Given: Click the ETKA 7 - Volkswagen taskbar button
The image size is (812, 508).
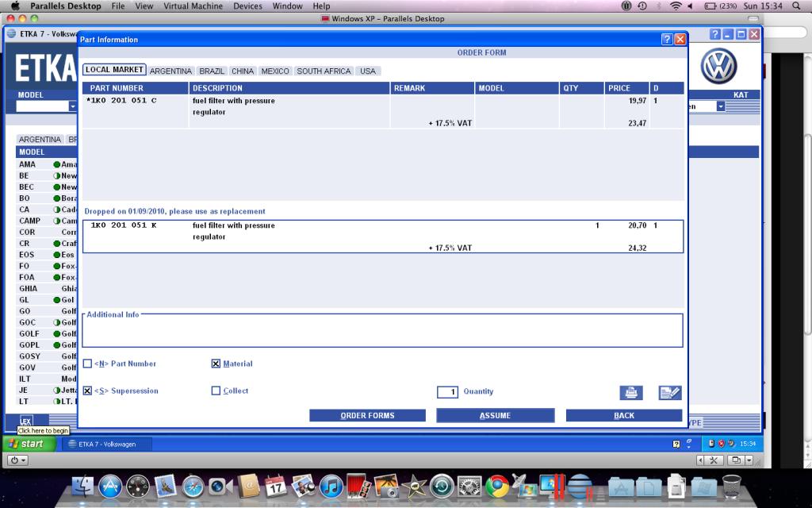Looking at the screenshot, I should 107,444.
